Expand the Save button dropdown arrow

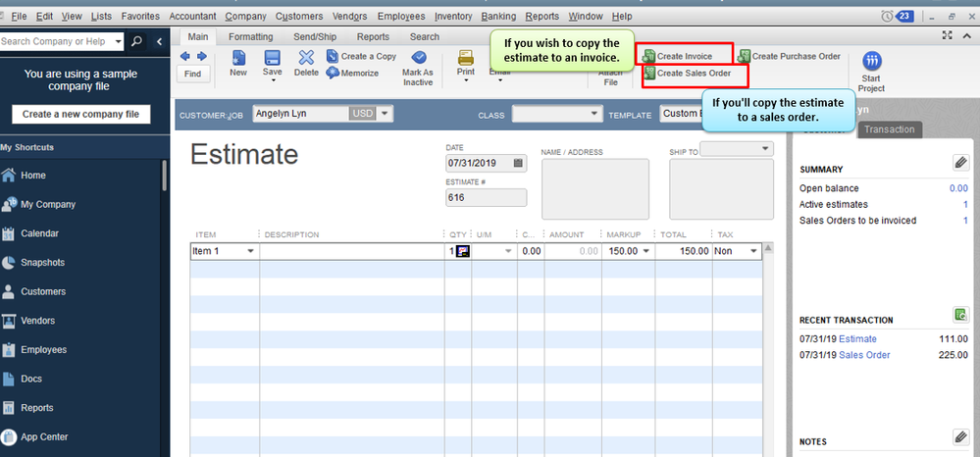[x=272, y=80]
